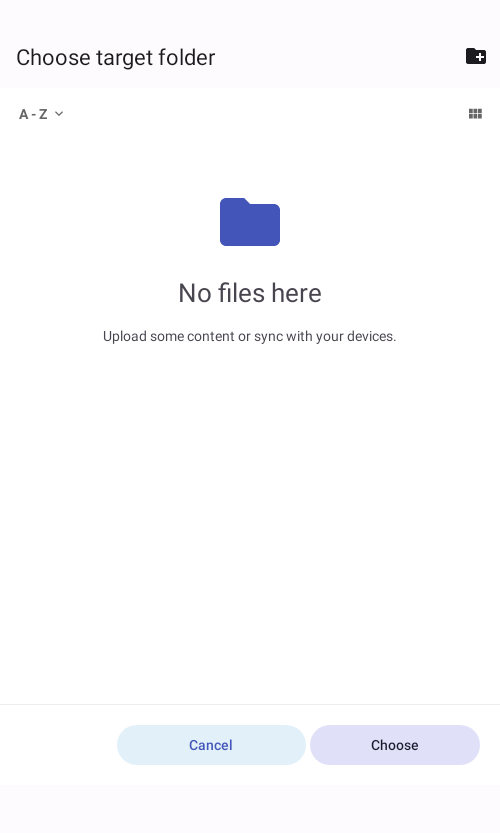The width and height of the screenshot is (500, 833).
Task: Click the "Choose target folder" title
Action: click(115, 57)
